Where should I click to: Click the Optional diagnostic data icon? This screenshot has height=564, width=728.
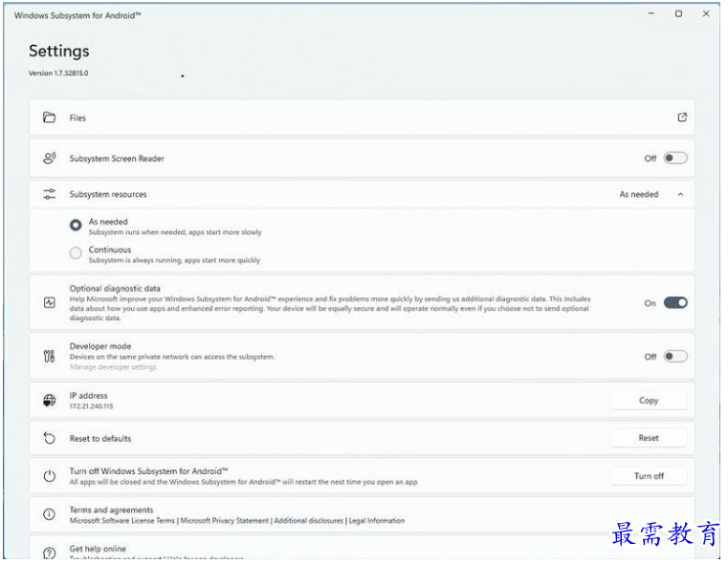(x=49, y=303)
